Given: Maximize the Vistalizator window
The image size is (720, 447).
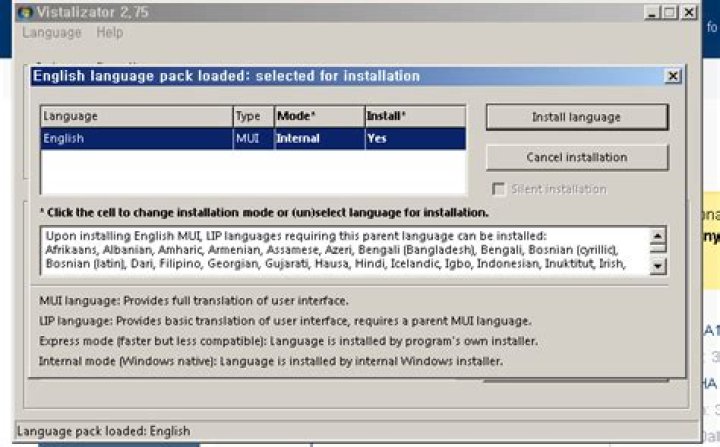Looking at the screenshot, I should coord(669,13).
